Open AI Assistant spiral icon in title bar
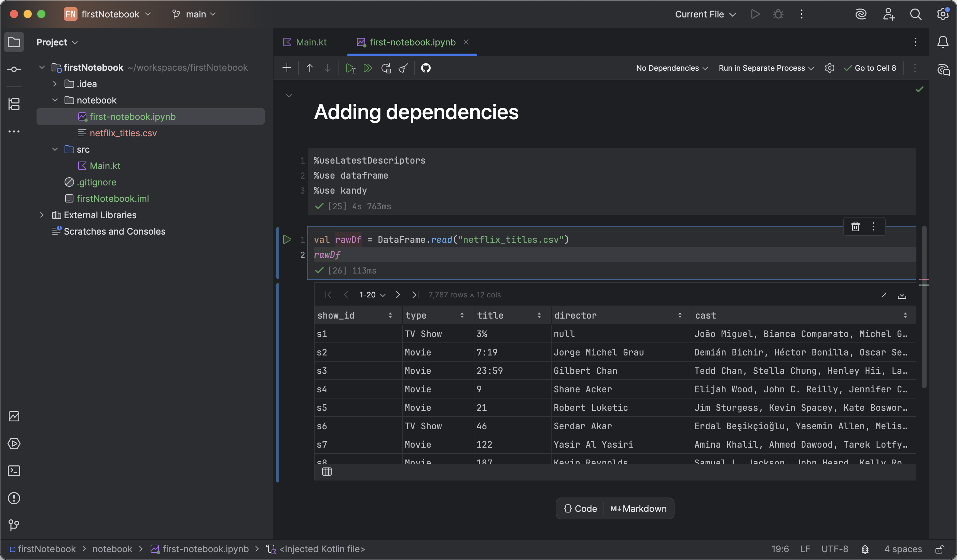The height and width of the screenshot is (560, 957). click(x=861, y=14)
